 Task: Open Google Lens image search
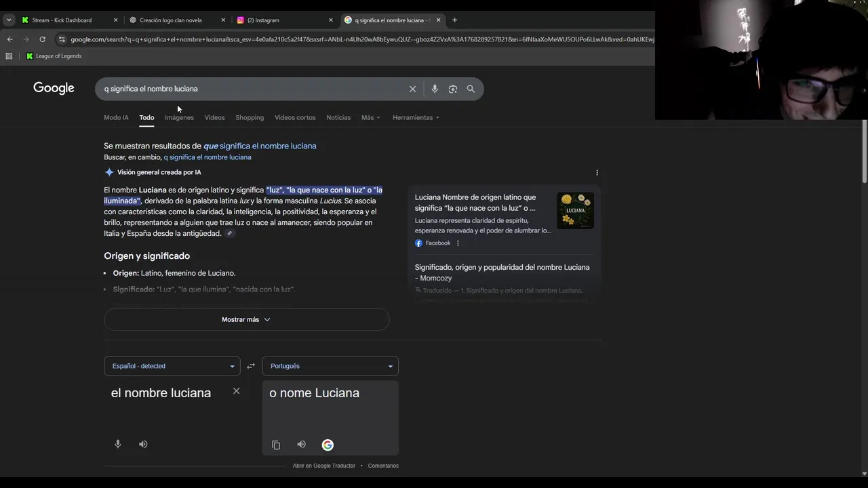[453, 89]
